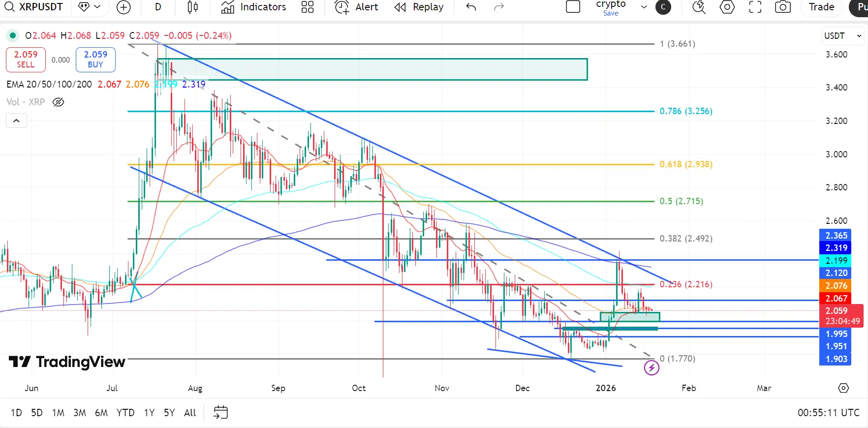Viewport: 868px width, 428px height.
Task: Open chart settings hexagon icon
Action: coord(727,7)
